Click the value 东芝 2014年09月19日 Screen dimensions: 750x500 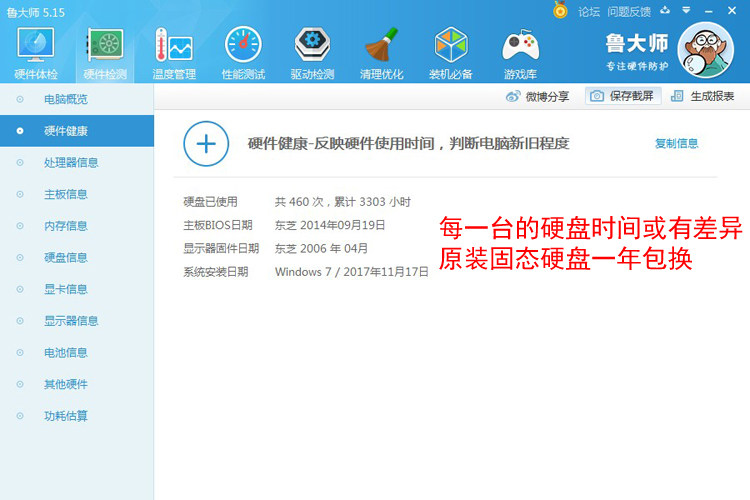coord(330,225)
